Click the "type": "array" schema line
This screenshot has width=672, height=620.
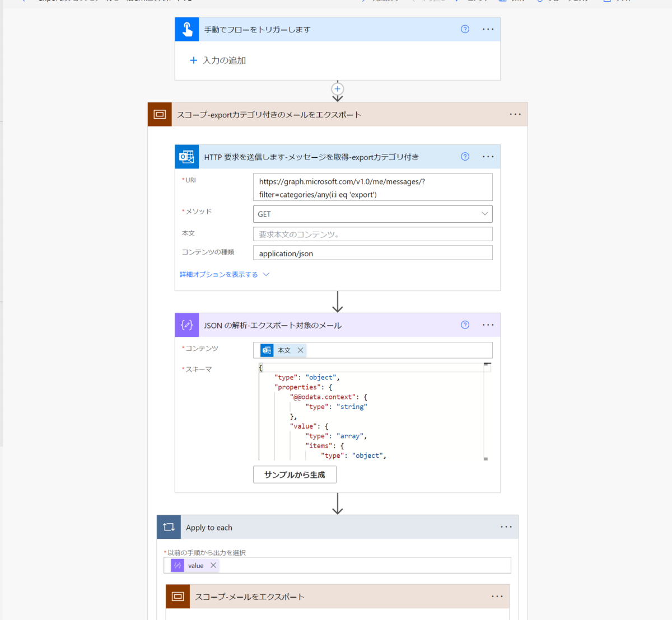(336, 436)
